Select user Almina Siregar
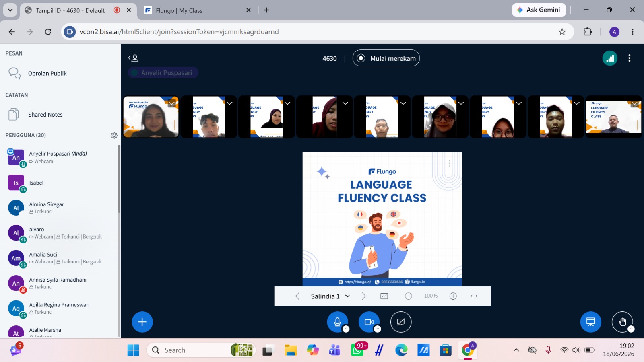 click(60, 208)
